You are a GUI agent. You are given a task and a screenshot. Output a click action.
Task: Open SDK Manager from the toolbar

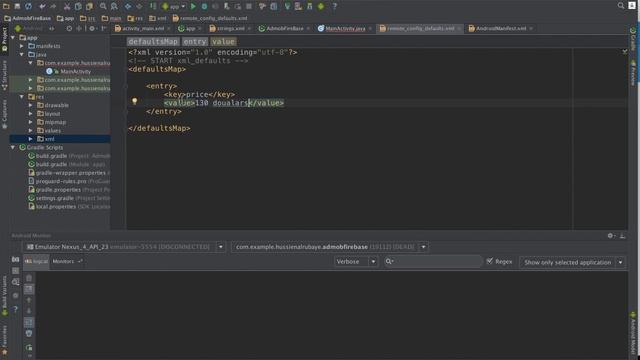point(310,6)
